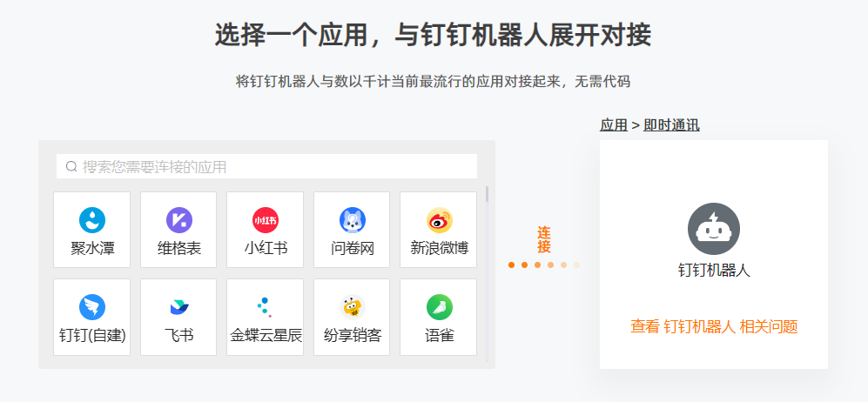Image resolution: width=868 pixels, height=402 pixels.
Task: Select the 纷享销客 yellow mascot icon
Action: (352, 306)
